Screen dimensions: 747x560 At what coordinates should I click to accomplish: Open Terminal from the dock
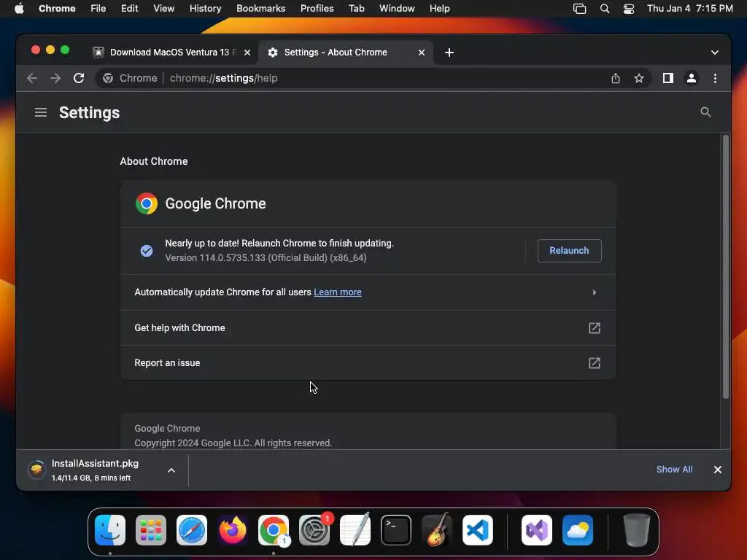396,530
